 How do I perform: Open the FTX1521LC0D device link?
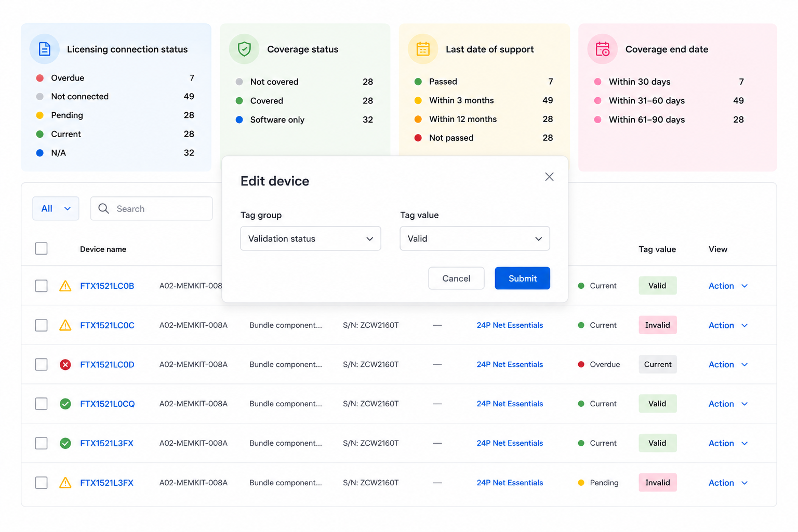107,365
